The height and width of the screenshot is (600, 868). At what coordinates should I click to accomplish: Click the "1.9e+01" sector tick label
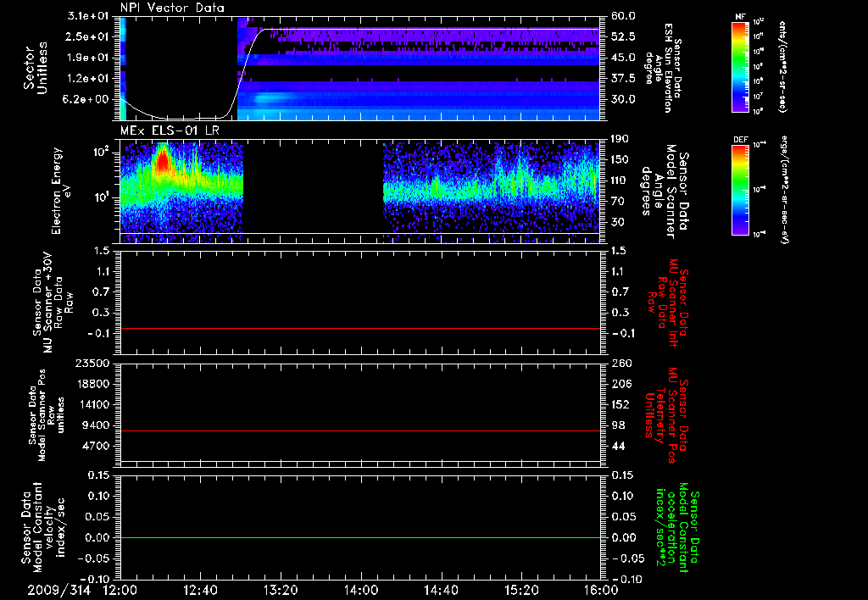88,58
